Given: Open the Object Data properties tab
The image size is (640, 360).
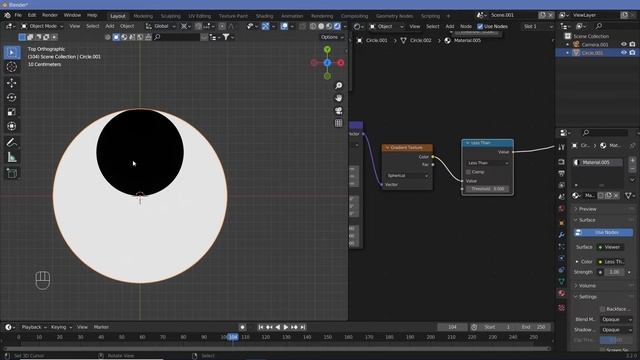Looking at the screenshot, I should click(562, 281).
